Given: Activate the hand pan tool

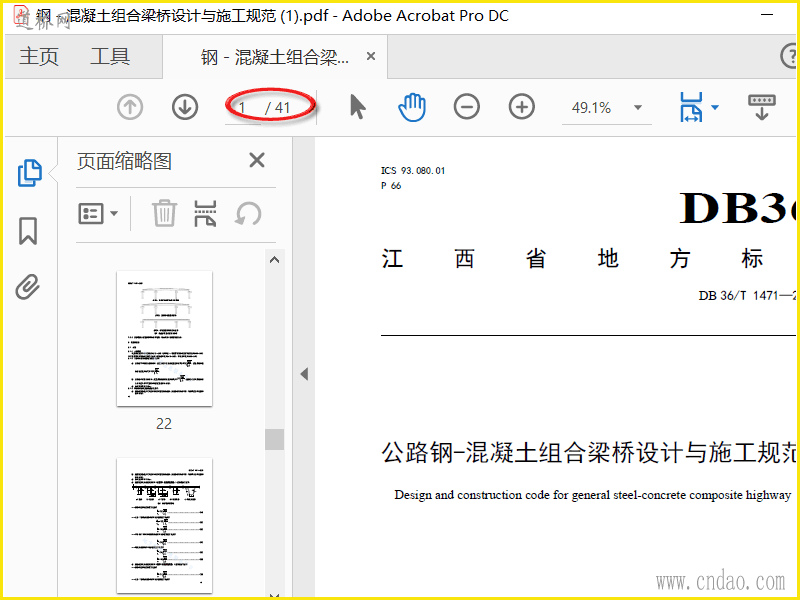Looking at the screenshot, I should [412, 107].
